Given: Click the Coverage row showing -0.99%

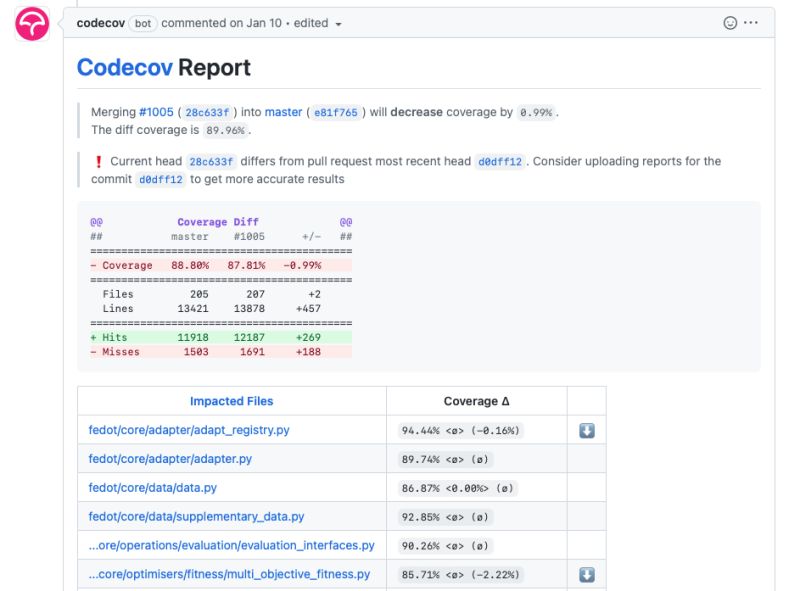Looking at the screenshot, I should click(x=221, y=265).
